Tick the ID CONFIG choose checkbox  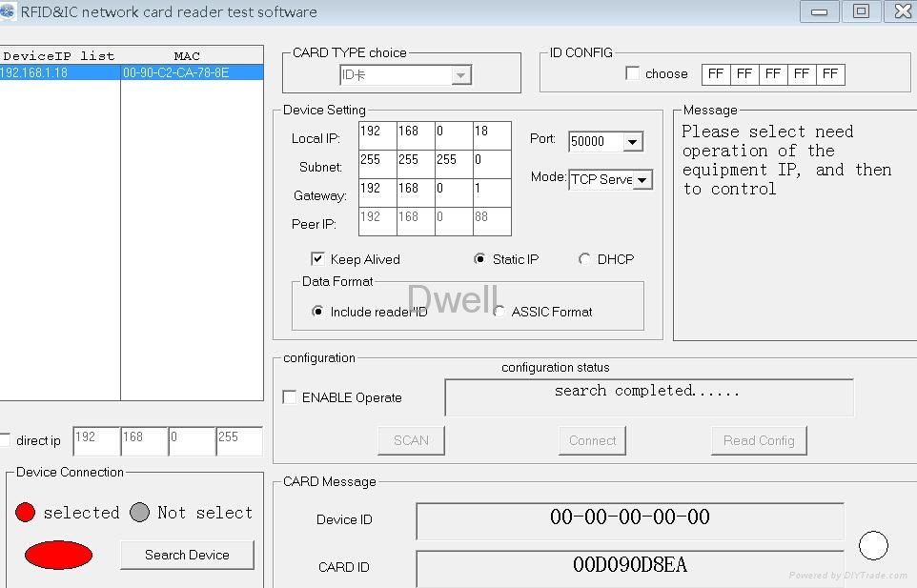click(x=632, y=73)
